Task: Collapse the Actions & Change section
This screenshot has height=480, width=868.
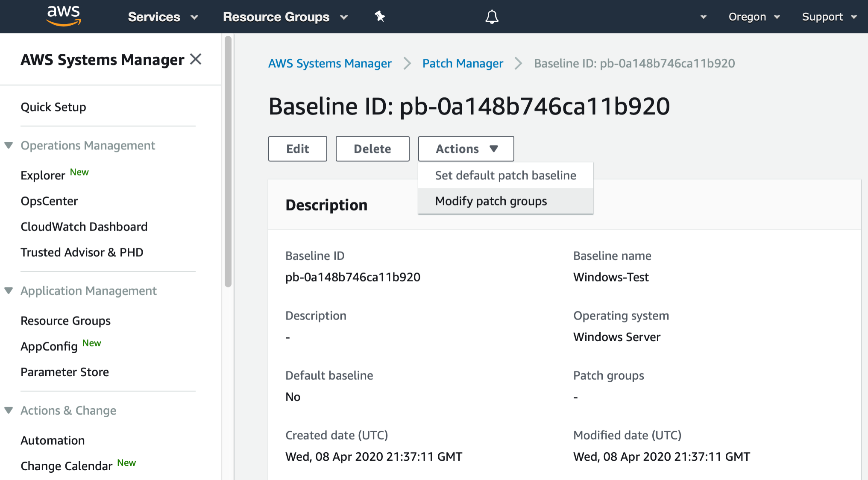Action: point(9,410)
